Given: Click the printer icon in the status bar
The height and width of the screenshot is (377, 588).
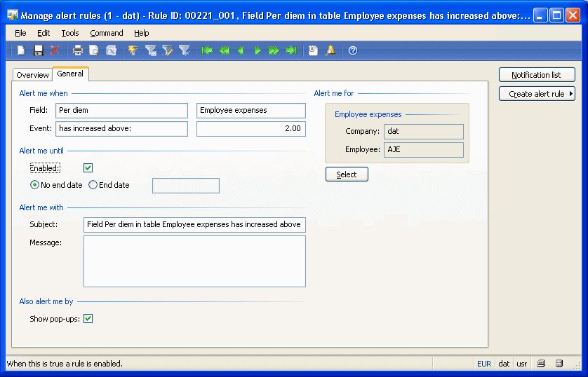Looking at the screenshot, I should [541, 364].
